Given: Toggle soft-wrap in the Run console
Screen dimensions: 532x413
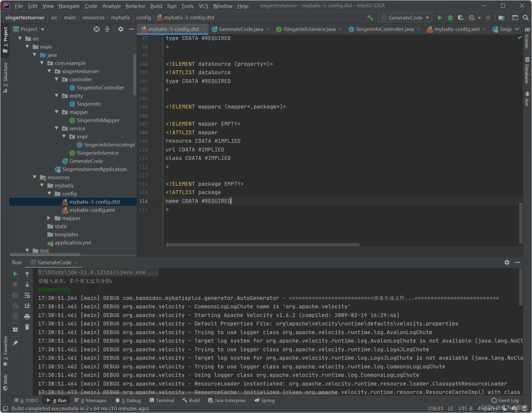Looking at the screenshot, I should (x=27, y=295).
